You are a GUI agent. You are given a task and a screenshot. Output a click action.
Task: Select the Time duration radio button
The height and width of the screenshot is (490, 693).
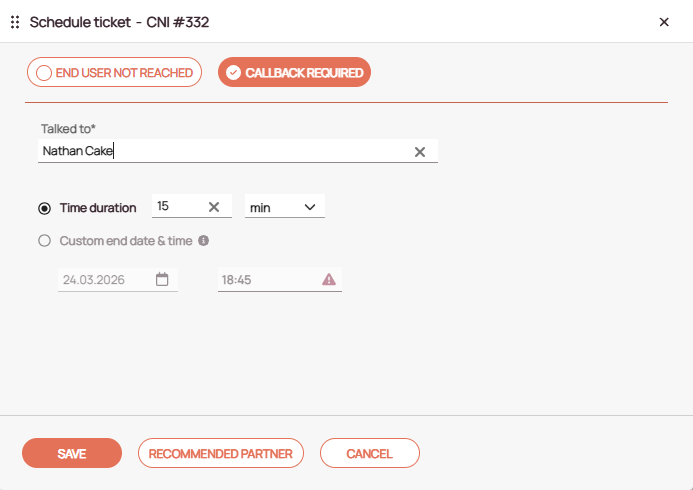(44, 208)
